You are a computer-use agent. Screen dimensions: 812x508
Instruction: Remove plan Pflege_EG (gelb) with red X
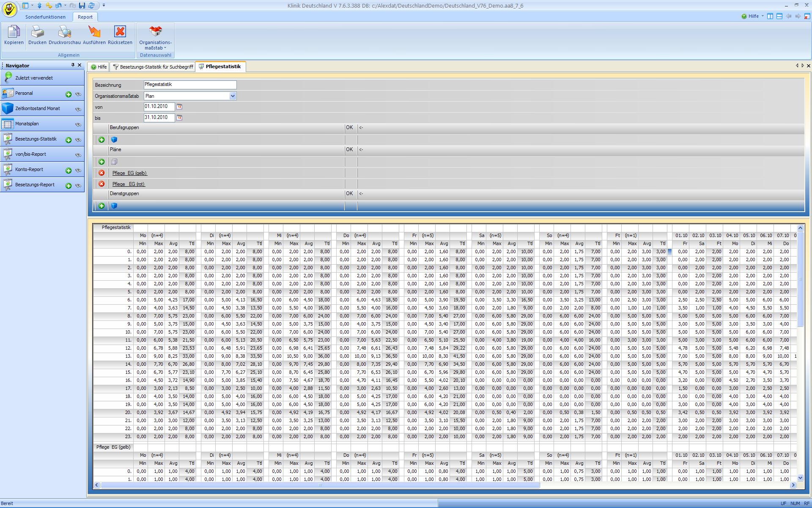(x=101, y=173)
